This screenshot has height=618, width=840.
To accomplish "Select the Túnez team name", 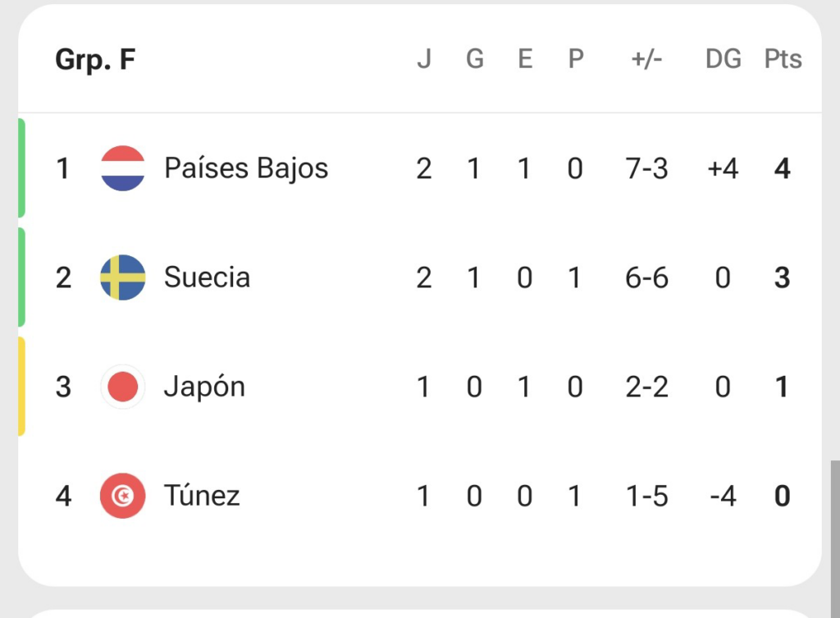I will (x=202, y=495).
